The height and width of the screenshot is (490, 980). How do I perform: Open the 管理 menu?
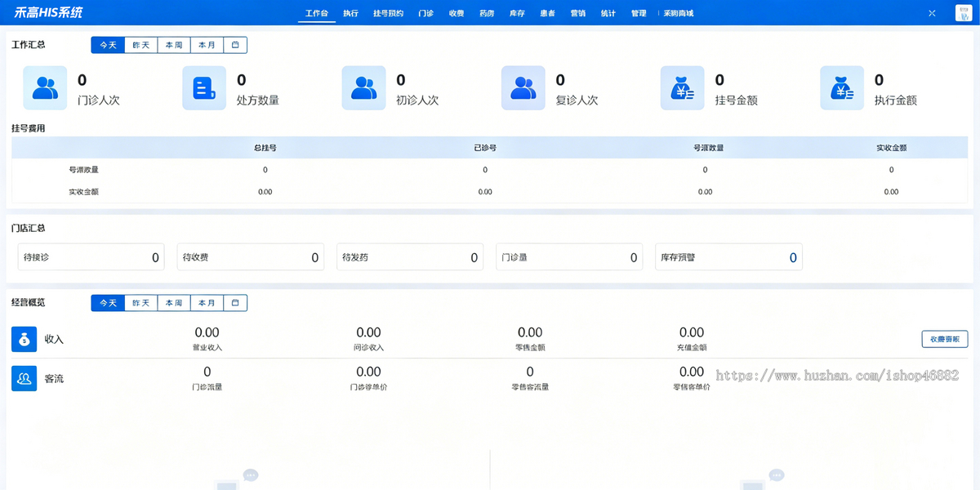[x=639, y=13]
